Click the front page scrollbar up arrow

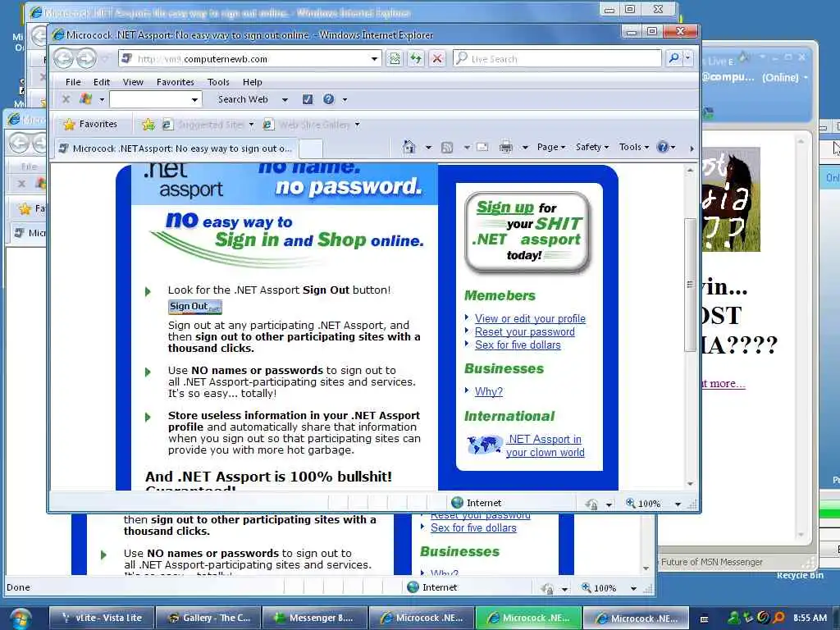(x=690, y=171)
